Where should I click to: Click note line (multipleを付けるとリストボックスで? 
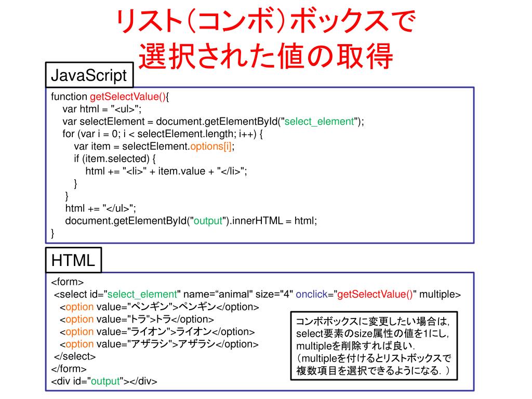coord(374,358)
